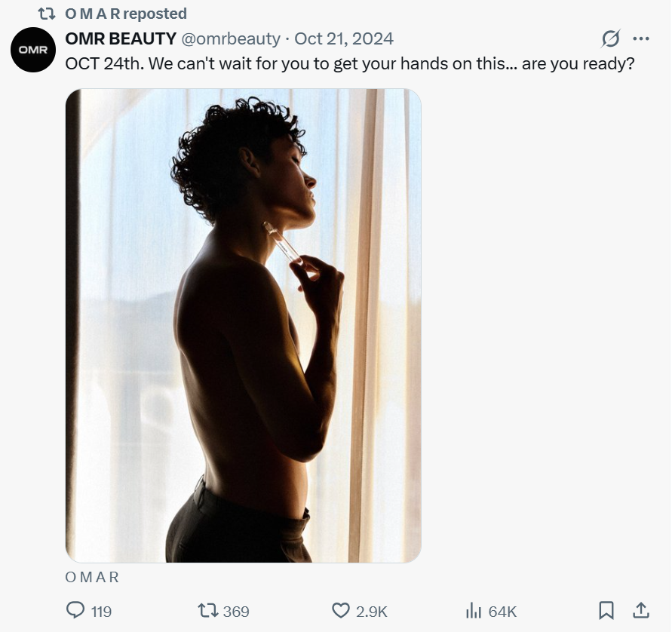Open the Oct 21, 2024 timestamp link
Image resolution: width=672 pixels, height=632 pixels.
coord(344,38)
